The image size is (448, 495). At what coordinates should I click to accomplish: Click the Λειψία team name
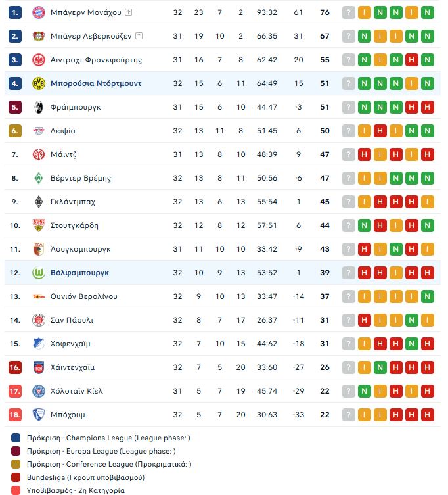tap(63, 131)
